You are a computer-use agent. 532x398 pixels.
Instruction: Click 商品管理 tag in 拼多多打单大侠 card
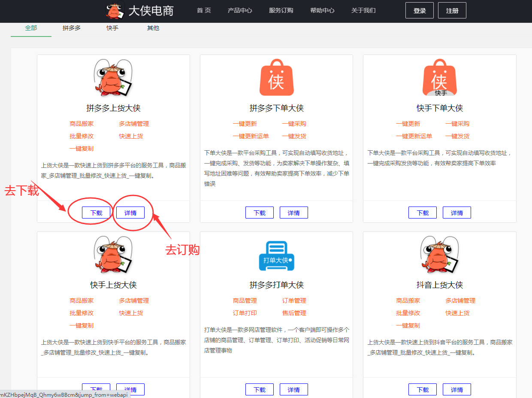point(245,301)
